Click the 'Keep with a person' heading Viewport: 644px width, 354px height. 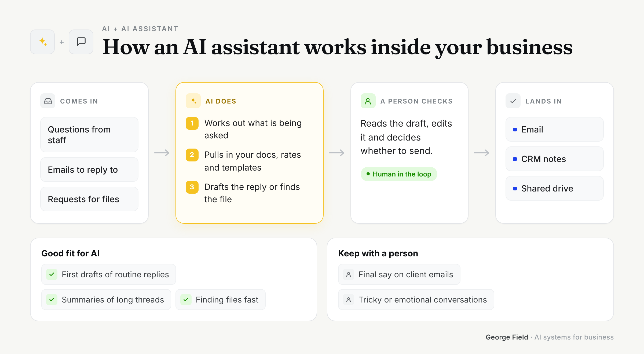pyautogui.click(x=378, y=253)
